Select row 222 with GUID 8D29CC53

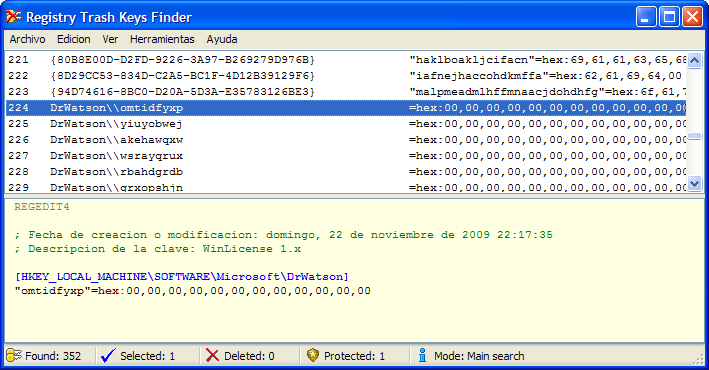pos(346,76)
